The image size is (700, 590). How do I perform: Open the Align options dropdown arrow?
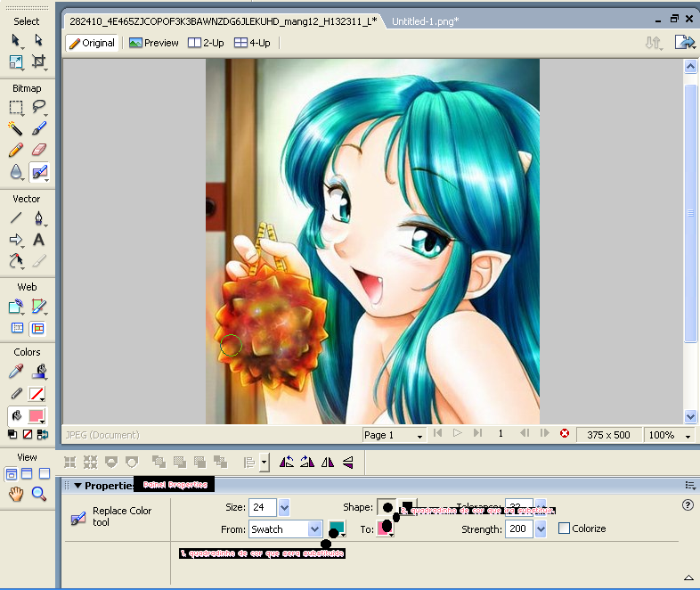(265, 463)
